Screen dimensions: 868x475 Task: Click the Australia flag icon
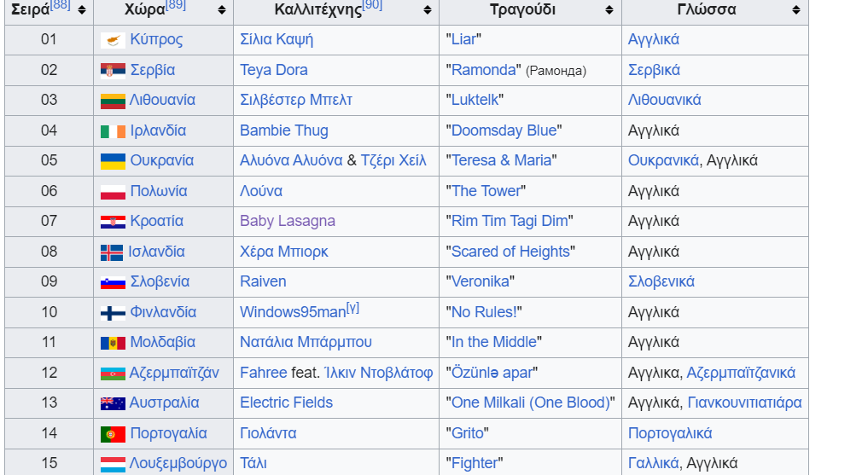(x=113, y=403)
